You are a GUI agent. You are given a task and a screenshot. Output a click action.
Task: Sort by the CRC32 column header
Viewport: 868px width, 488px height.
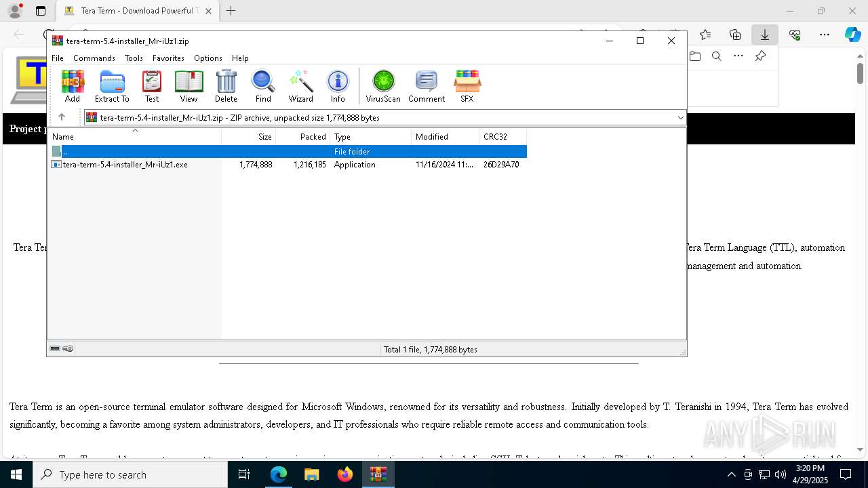503,136
